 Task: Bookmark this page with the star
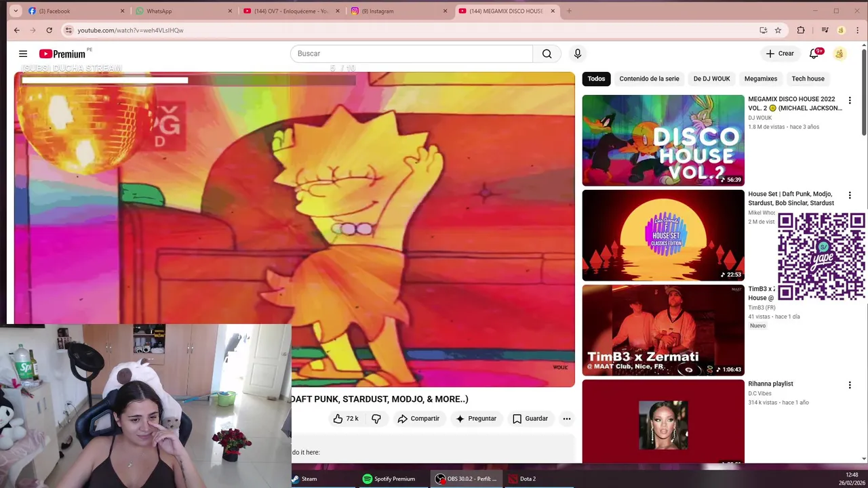click(x=778, y=30)
